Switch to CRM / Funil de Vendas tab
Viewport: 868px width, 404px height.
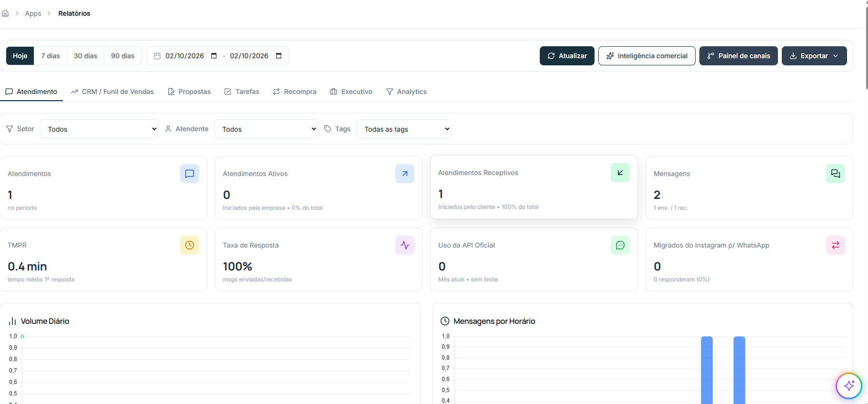click(112, 92)
